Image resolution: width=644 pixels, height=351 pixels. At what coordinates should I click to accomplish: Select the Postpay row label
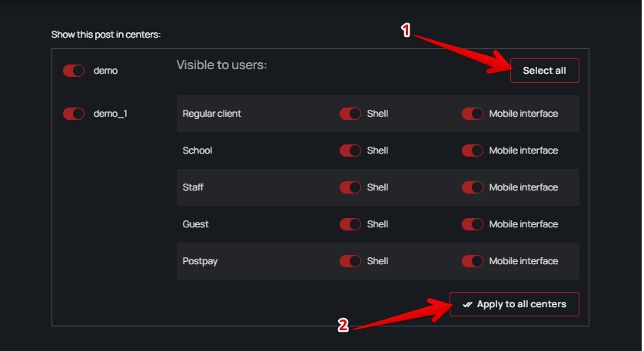(x=200, y=261)
